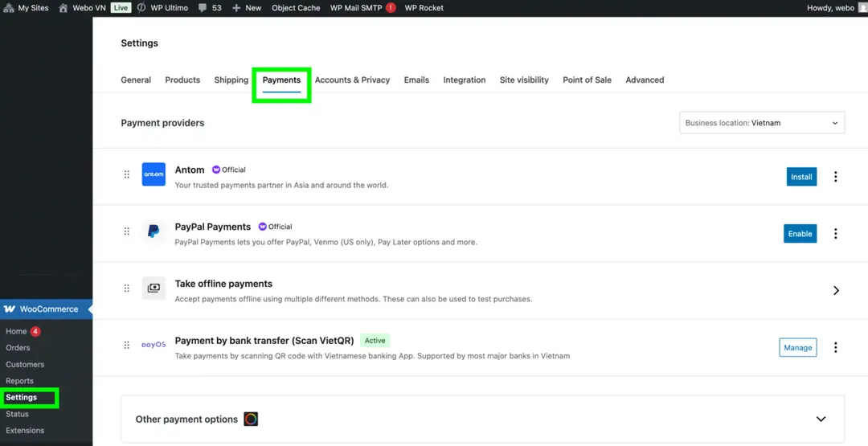Click Official badge next to Antom

point(229,170)
